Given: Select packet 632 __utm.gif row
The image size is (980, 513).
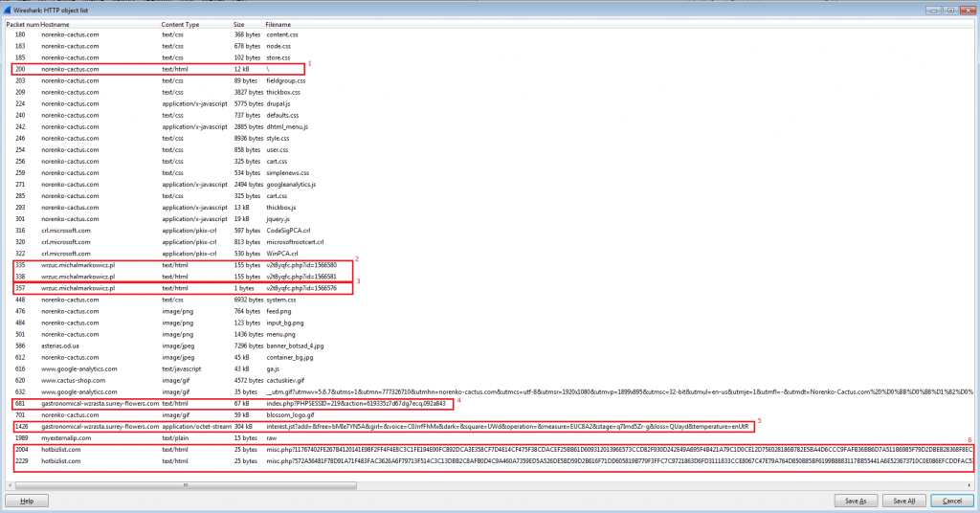Looking at the screenshot, I should click(x=490, y=391).
